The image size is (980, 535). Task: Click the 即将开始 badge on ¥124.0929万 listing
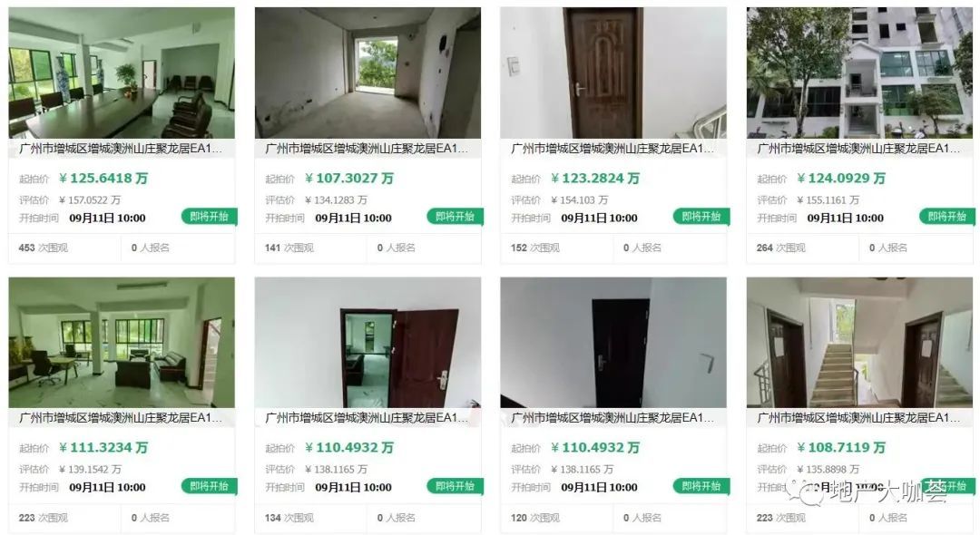click(x=946, y=217)
